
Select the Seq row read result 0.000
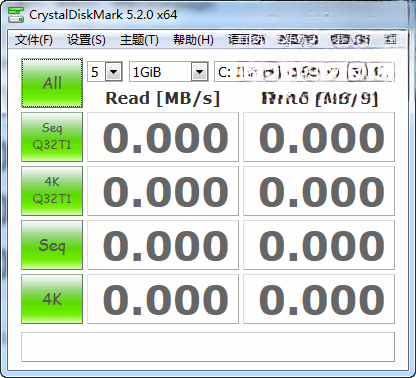point(163,245)
